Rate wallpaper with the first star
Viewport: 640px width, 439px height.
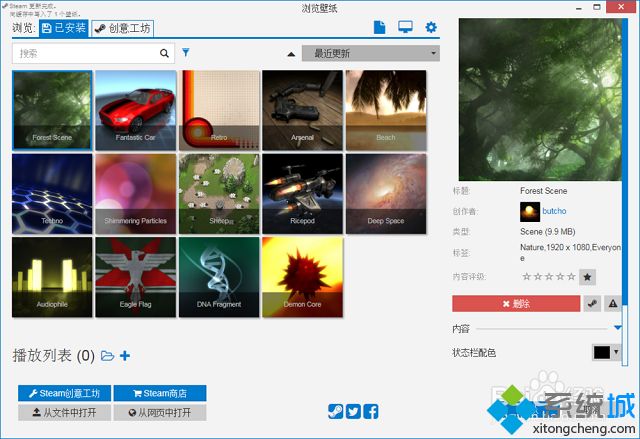pos(527,277)
